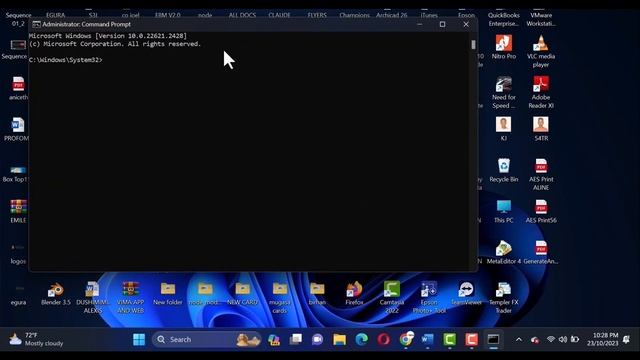Screen dimensions: 640x360
Task: Maximize the Command Prompt window
Action: pyautogui.click(x=442, y=24)
